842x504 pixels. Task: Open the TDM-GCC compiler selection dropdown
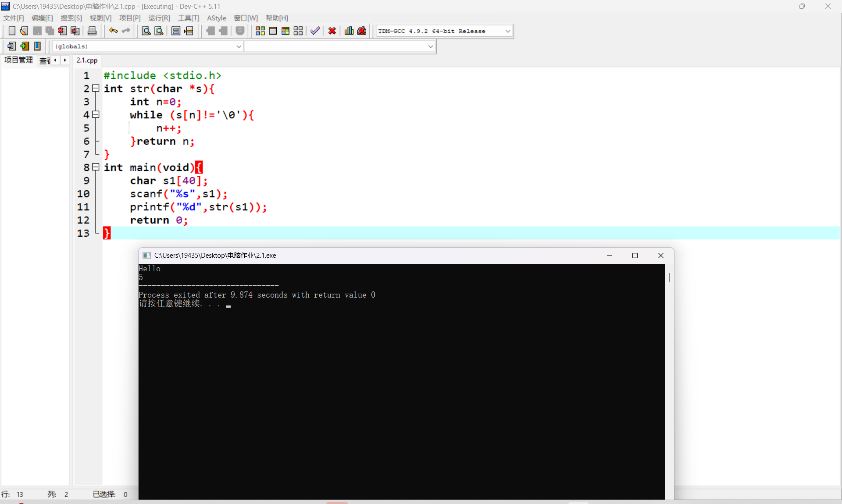507,31
